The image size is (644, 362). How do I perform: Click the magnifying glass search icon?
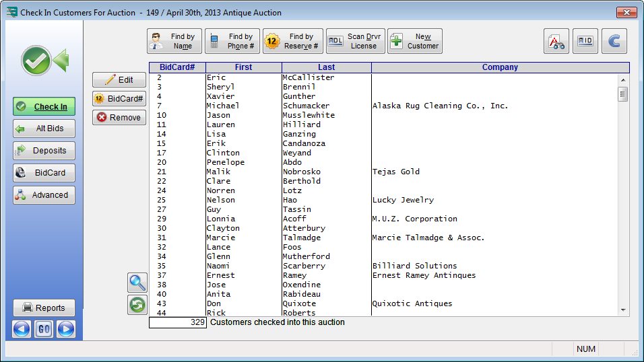[137, 283]
